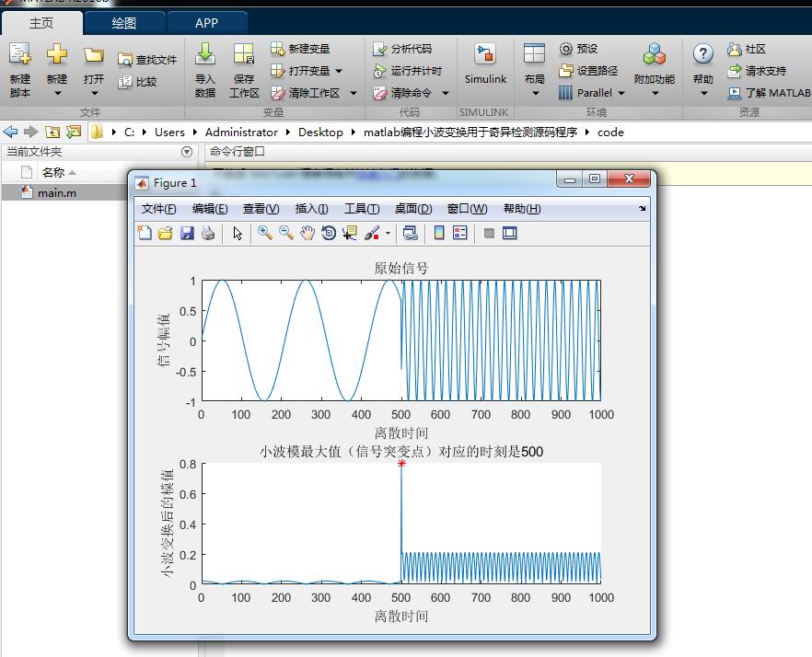Open the Edit (编辑) menu in Figure 1
This screenshot has width=812, height=657.
pyautogui.click(x=210, y=209)
